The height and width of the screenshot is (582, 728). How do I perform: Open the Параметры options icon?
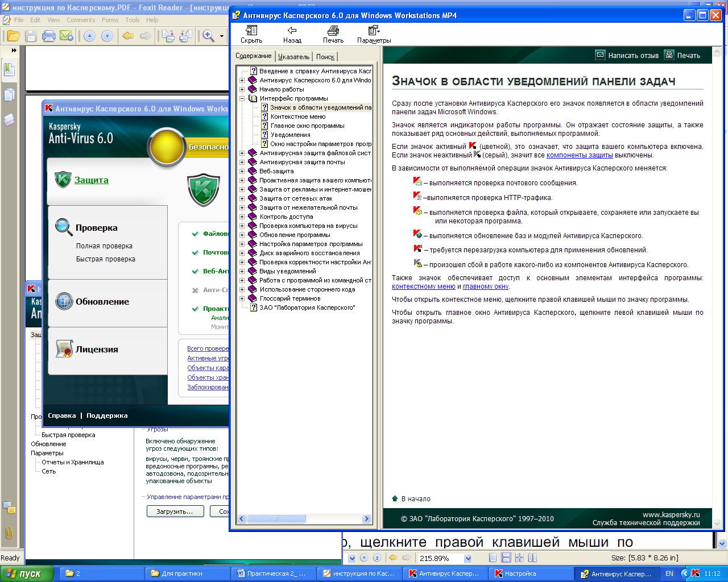(x=374, y=30)
